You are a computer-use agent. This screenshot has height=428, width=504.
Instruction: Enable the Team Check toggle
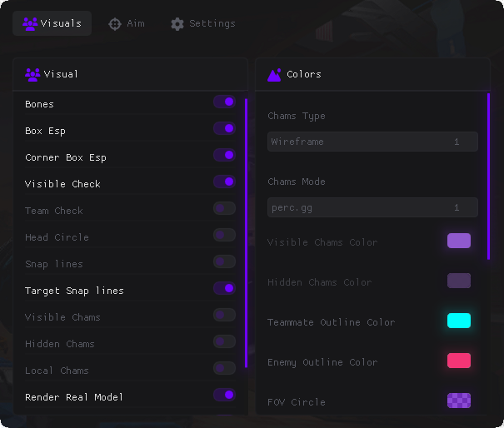point(224,208)
